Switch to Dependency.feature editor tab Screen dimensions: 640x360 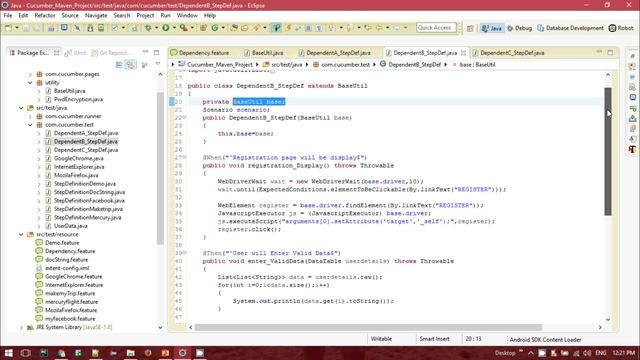tap(200, 53)
